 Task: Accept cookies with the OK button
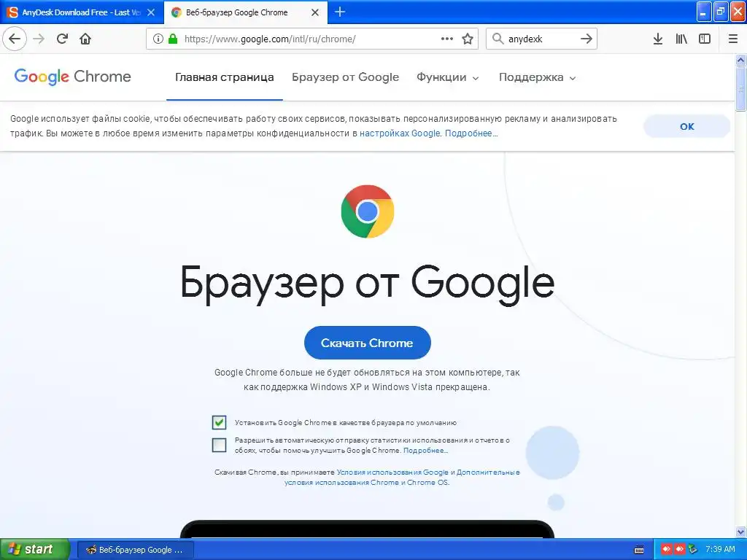(x=686, y=126)
